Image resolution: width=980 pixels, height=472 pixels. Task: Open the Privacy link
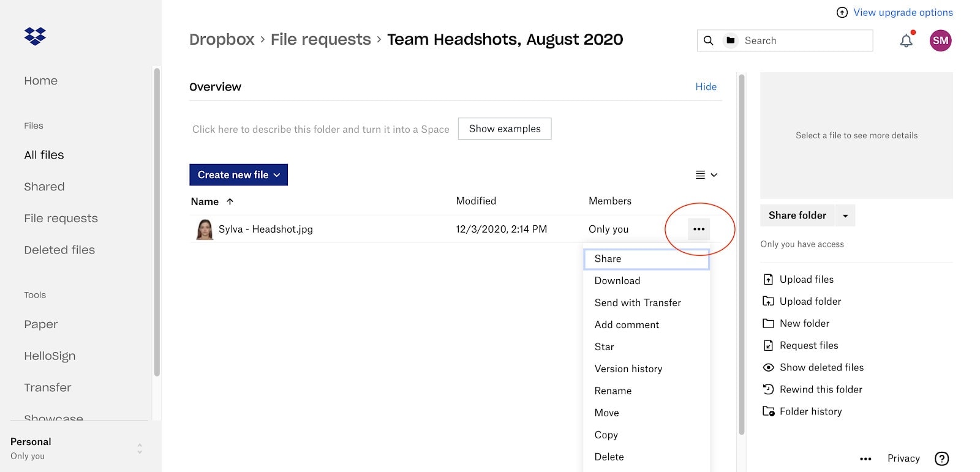(x=903, y=459)
